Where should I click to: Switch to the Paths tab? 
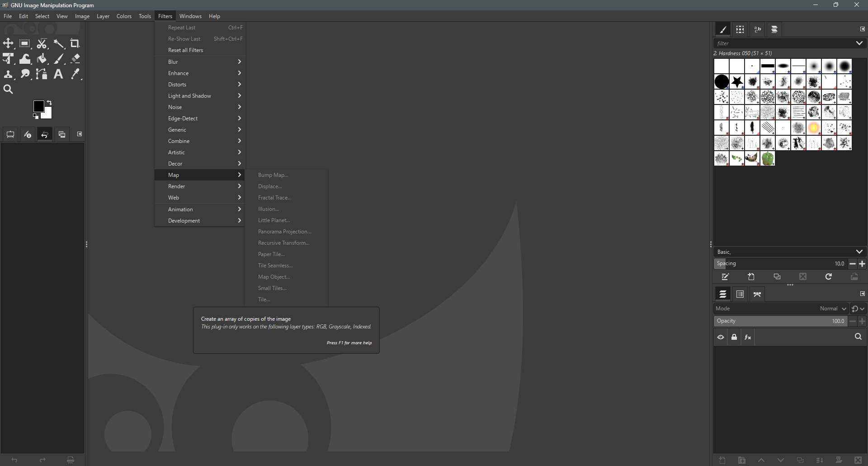coord(758,295)
